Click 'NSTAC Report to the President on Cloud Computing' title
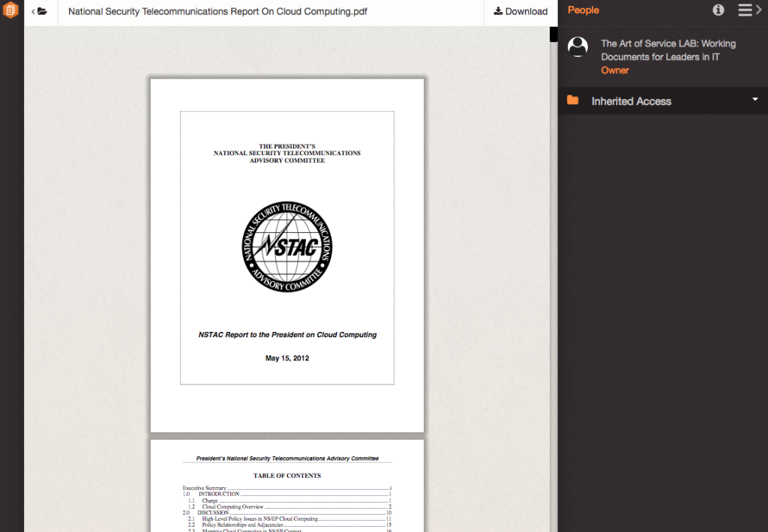 [x=287, y=335]
